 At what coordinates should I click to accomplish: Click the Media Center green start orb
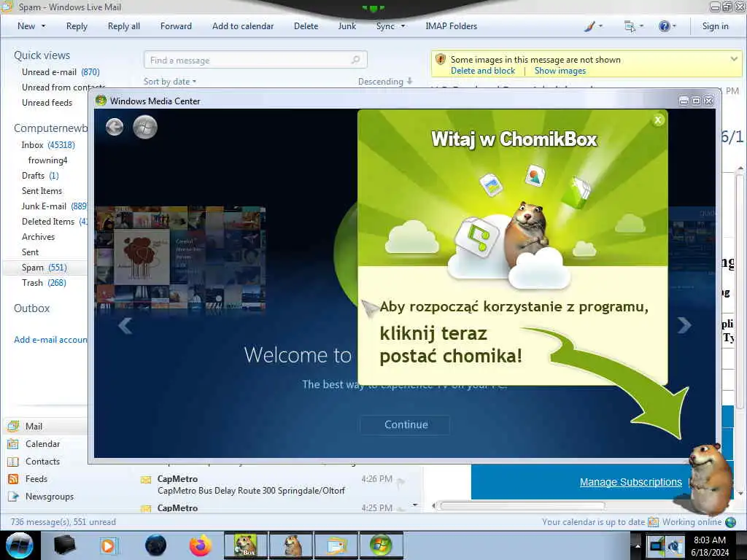coord(145,127)
